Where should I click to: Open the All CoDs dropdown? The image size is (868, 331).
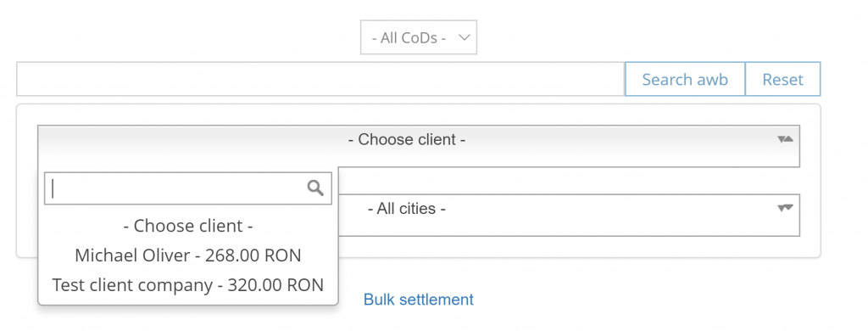(x=419, y=37)
